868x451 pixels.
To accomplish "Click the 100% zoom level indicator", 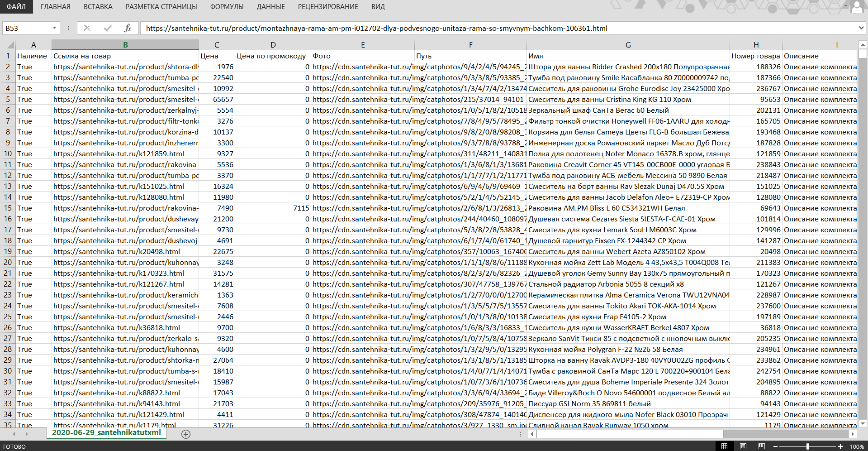I will (x=857, y=446).
